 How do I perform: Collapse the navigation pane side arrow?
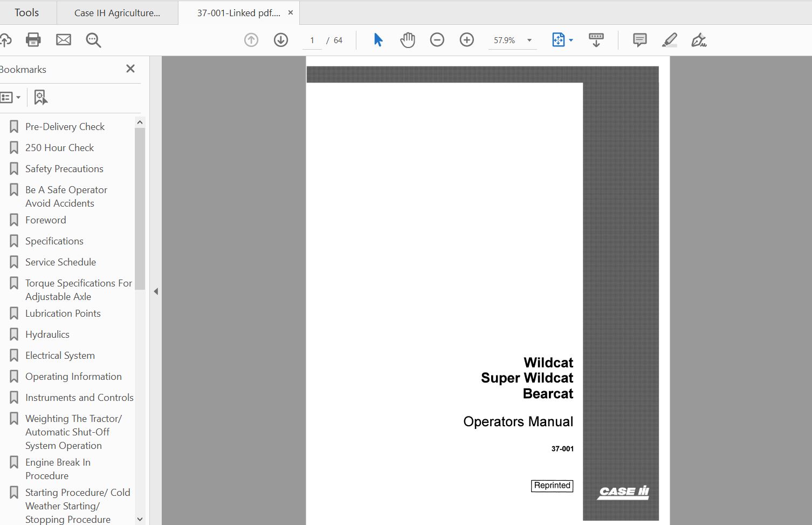point(156,291)
